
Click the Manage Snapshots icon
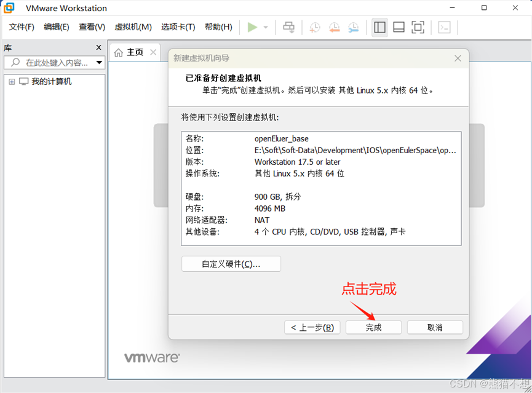(353, 27)
